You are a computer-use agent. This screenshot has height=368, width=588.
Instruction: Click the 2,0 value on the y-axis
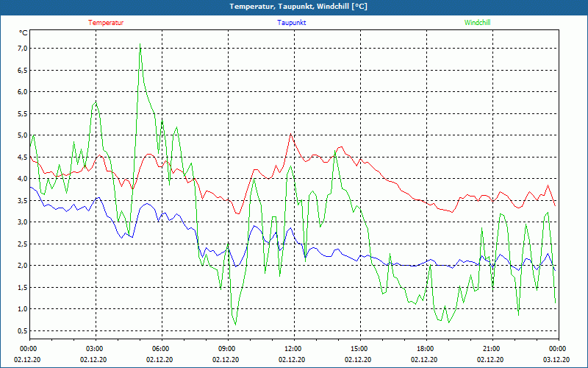point(22,266)
